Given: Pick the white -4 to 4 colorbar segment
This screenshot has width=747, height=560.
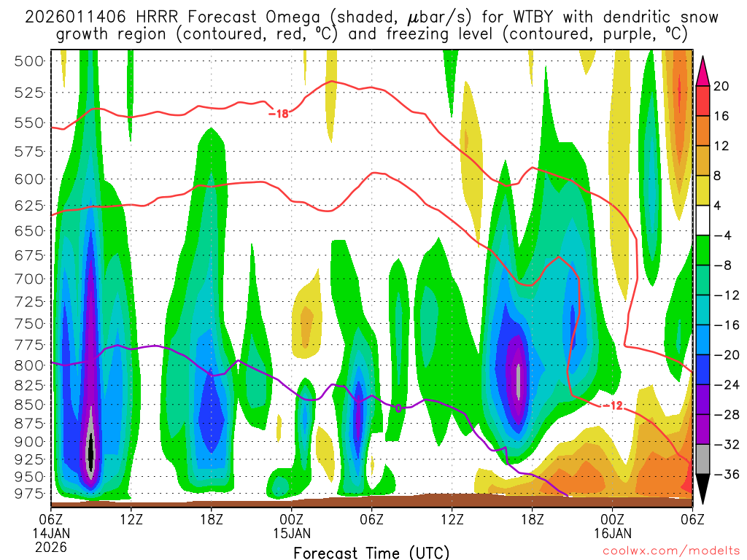Looking at the screenshot, I should point(703,220).
